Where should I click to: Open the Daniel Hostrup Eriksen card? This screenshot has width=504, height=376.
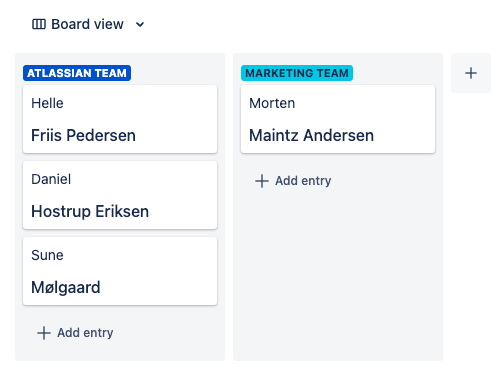(x=120, y=195)
